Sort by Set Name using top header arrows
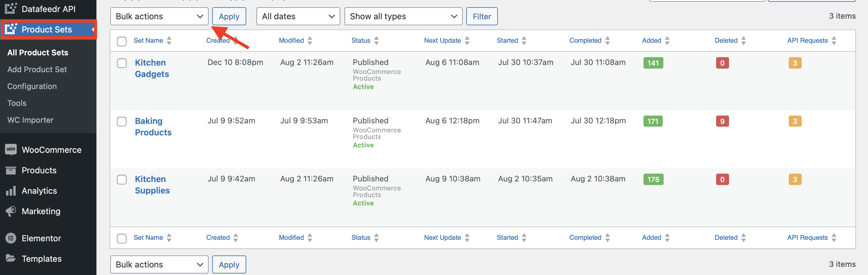The image size is (868, 275). click(x=169, y=40)
